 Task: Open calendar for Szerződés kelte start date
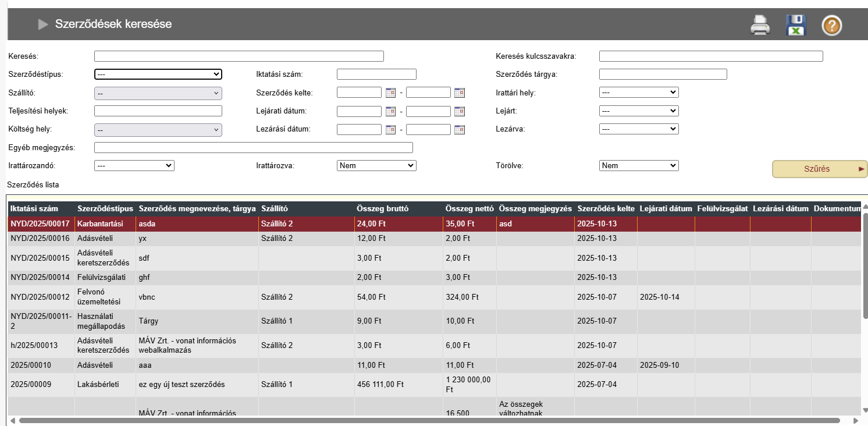click(390, 93)
